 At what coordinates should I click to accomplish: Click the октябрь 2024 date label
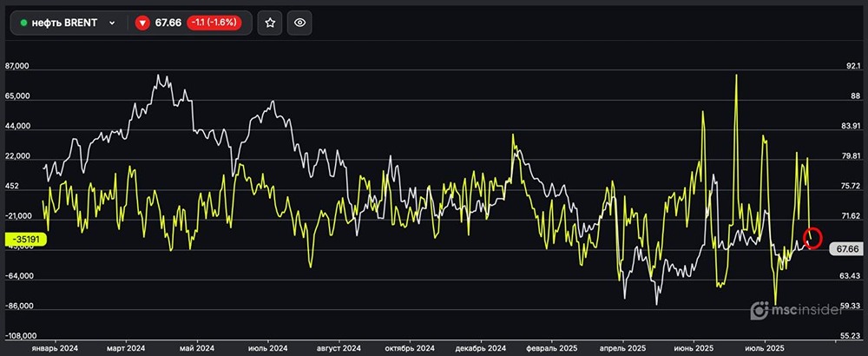click(x=411, y=348)
